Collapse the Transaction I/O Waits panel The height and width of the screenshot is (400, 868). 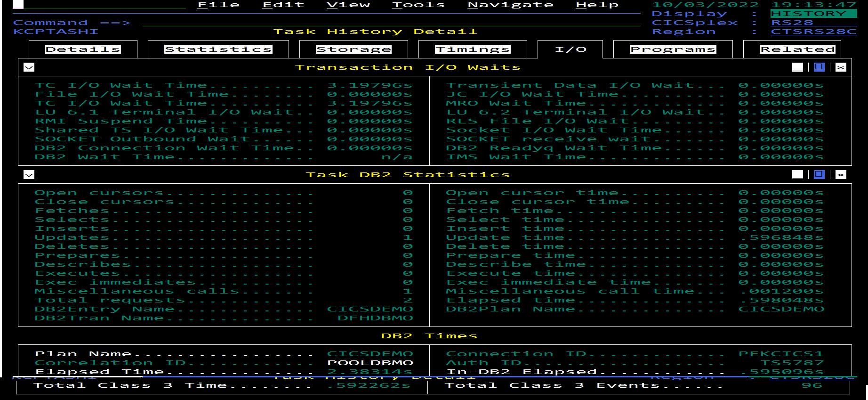29,67
